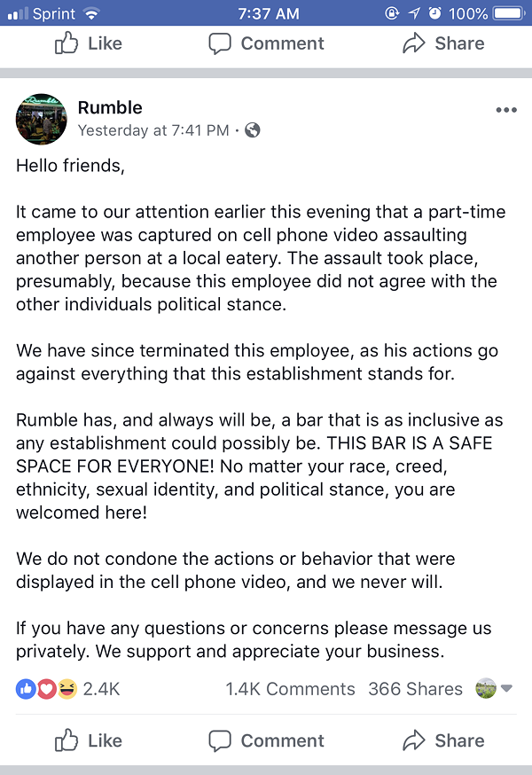The width and height of the screenshot is (532, 775).
Task: Tap Like on the previous post above
Action: 89,43
